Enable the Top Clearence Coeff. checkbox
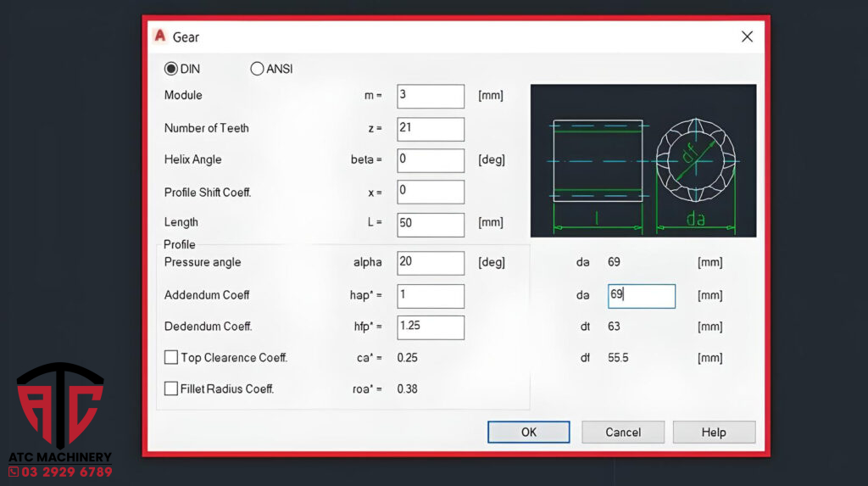The width and height of the screenshot is (868, 486). tap(171, 358)
